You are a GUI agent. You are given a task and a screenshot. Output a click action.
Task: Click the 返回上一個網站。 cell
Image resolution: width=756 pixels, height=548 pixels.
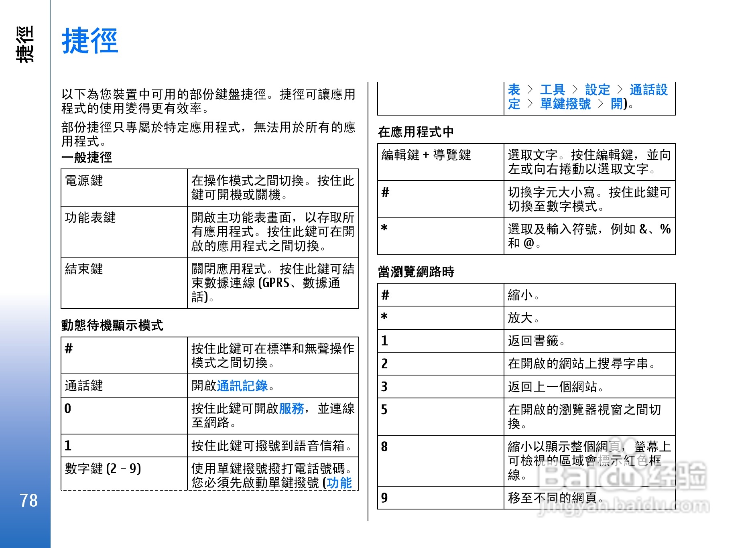click(x=589, y=387)
